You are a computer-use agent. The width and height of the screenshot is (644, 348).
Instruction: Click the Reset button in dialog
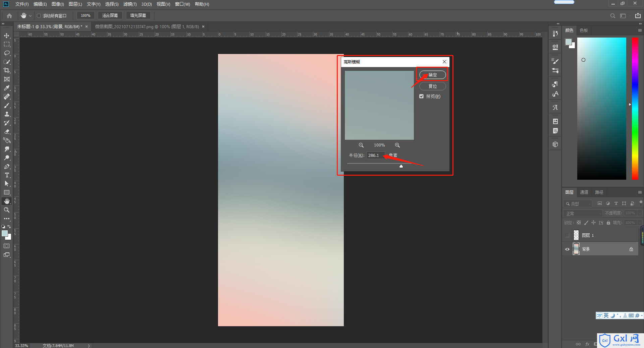coord(433,86)
